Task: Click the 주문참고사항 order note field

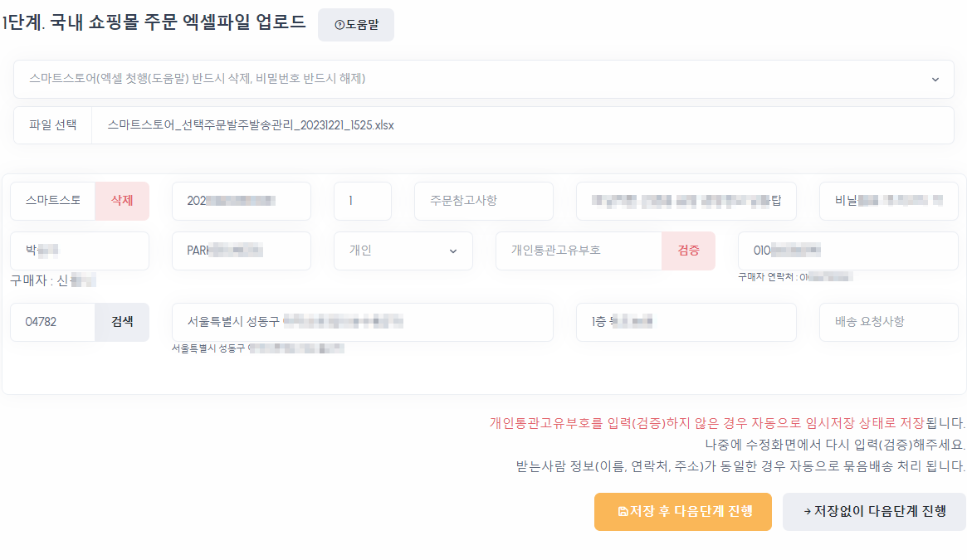Action: (x=483, y=201)
